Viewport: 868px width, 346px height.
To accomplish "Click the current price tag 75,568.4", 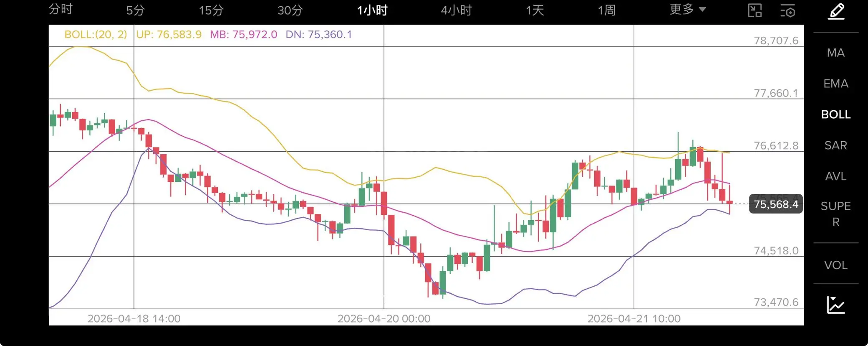I will click(x=776, y=204).
